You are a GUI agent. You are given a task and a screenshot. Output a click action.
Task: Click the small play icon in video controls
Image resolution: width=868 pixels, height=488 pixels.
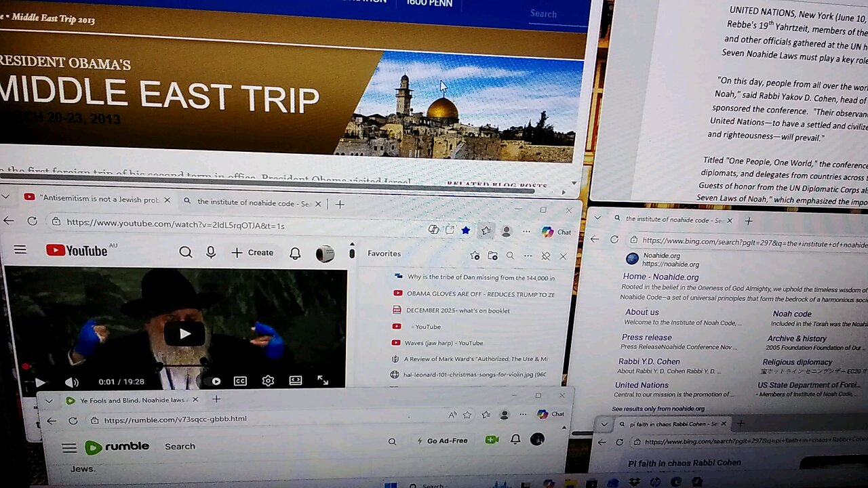tap(39, 382)
